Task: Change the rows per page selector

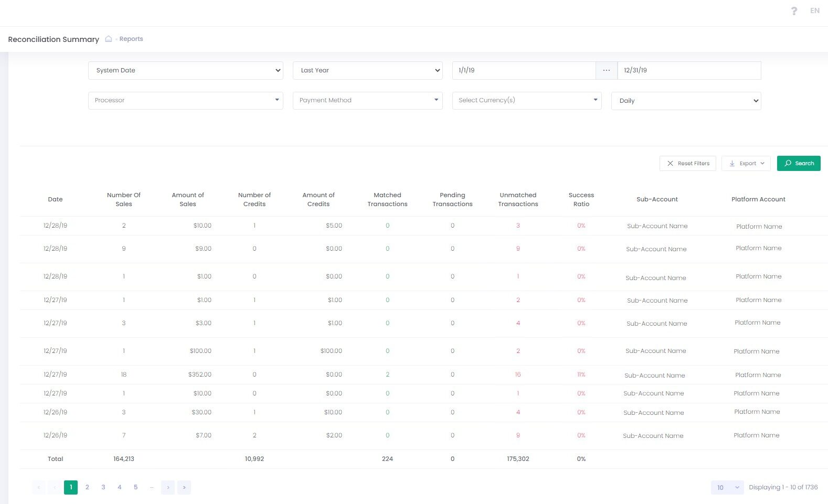Action: click(x=727, y=487)
